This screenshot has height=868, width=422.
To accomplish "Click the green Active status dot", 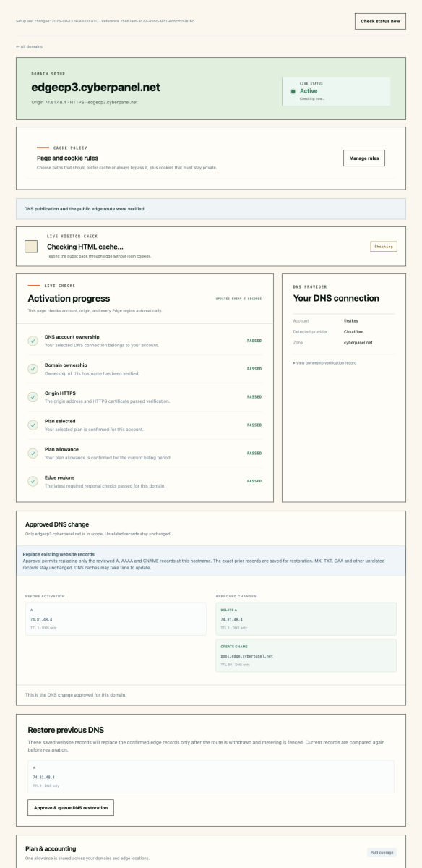I will 293,91.
